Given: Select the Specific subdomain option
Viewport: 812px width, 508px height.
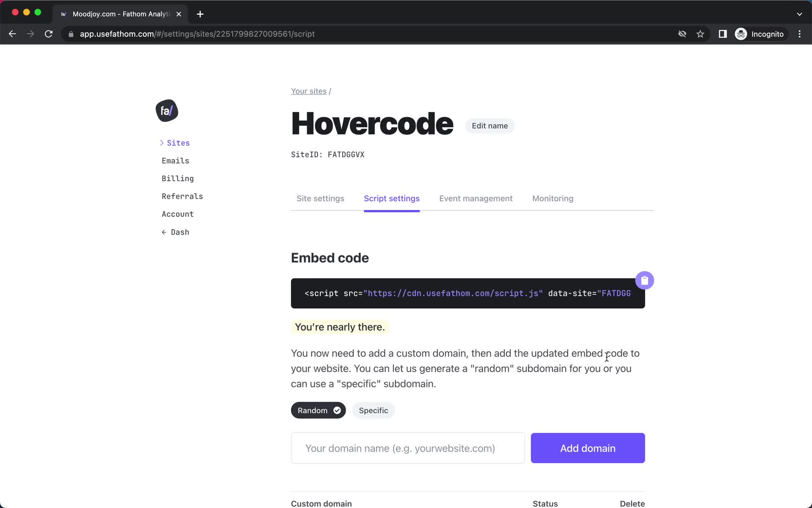Looking at the screenshot, I should click(373, 410).
